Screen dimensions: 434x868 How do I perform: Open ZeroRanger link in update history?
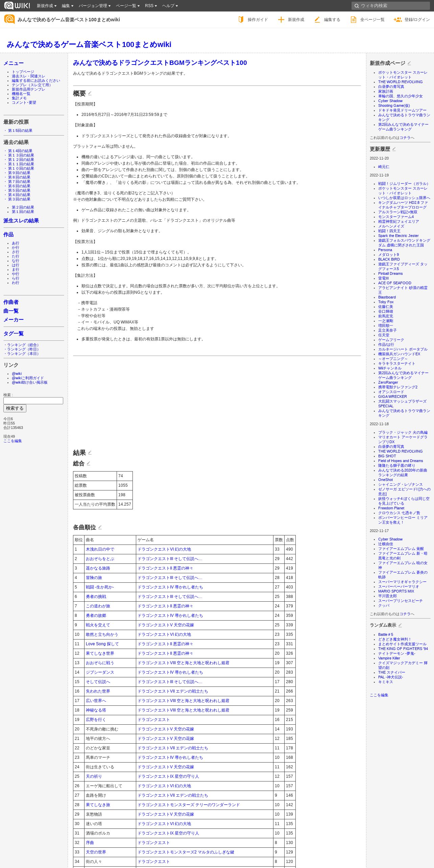[x=388, y=382]
